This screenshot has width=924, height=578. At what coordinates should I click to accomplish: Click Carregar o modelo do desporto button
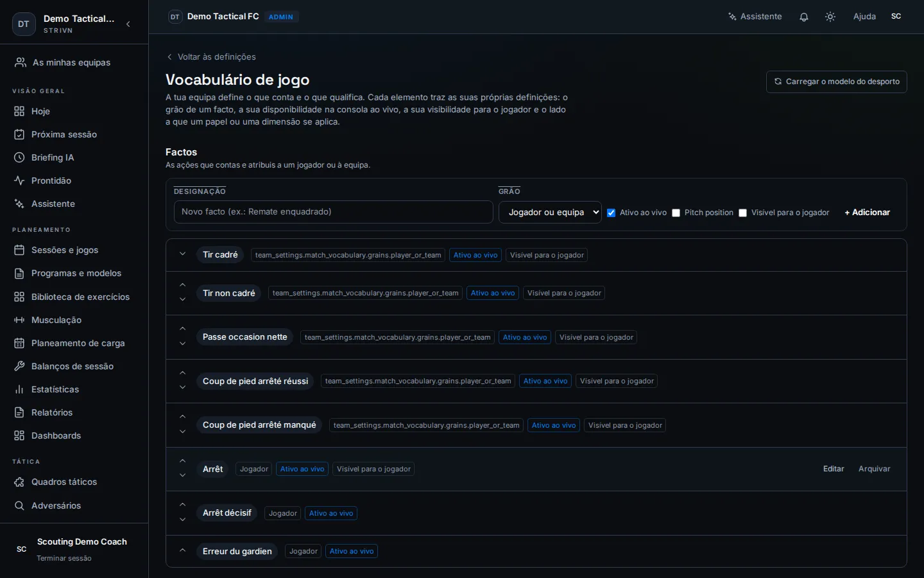(x=836, y=82)
